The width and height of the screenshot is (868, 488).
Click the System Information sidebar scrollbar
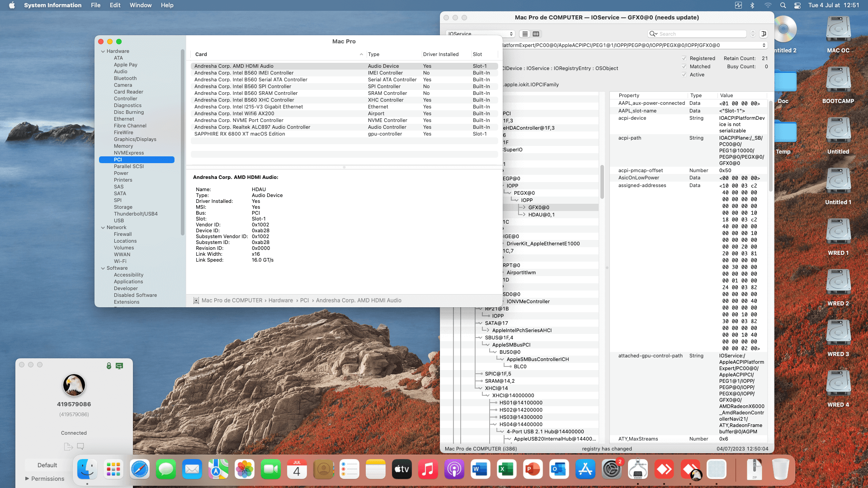click(183, 142)
